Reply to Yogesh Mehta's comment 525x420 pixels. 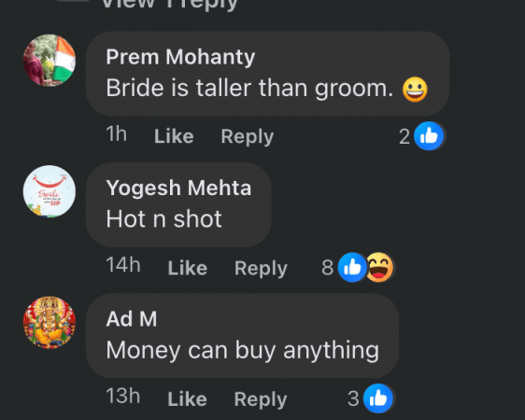click(x=261, y=268)
